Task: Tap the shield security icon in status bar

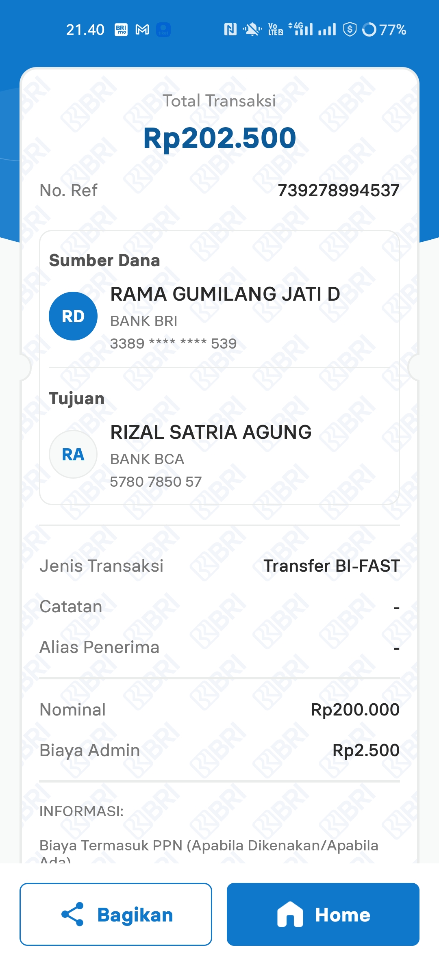Action: [350, 30]
